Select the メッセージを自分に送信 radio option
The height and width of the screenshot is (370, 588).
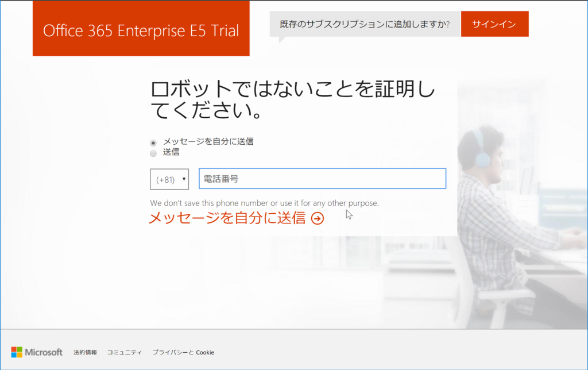tap(153, 142)
